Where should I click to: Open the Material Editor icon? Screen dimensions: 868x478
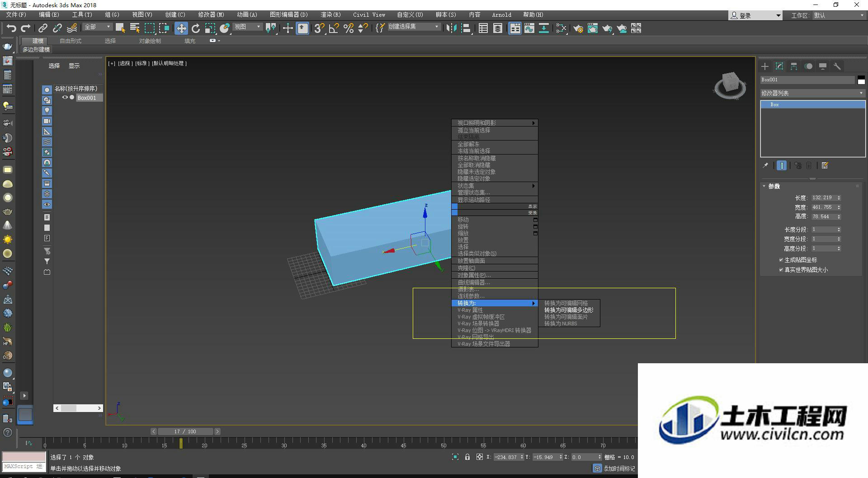(561, 28)
